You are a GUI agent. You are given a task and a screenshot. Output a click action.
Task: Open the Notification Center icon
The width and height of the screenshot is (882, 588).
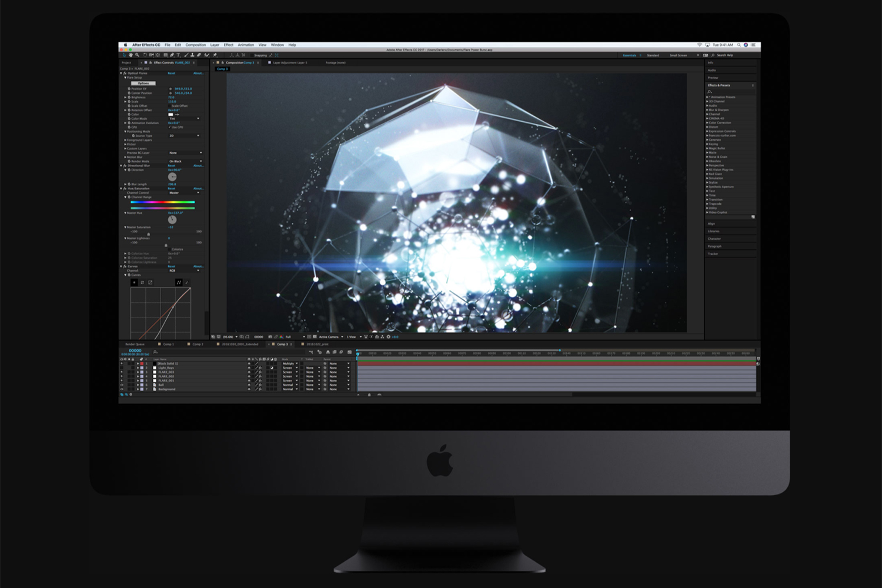(x=753, y=45)
